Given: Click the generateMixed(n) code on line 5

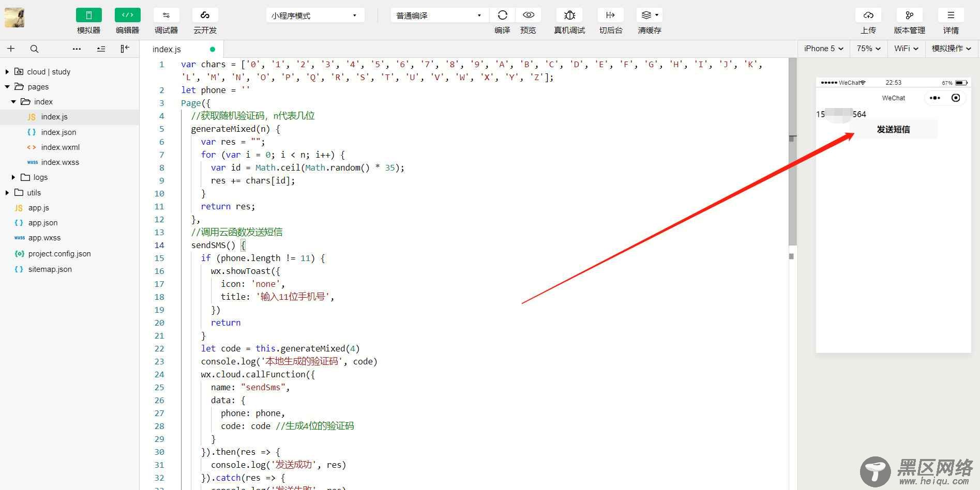Looking at the screenshot, I should 231,129.
